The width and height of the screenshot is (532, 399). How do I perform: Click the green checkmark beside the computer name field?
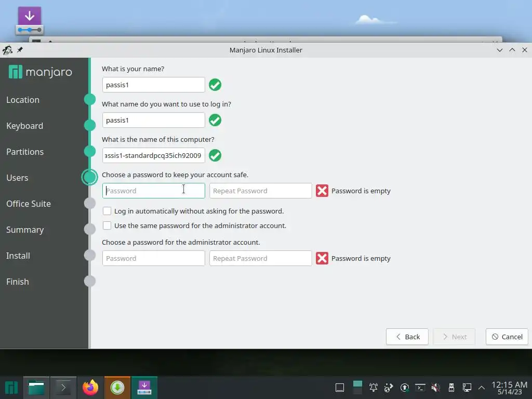pos(215,155)
